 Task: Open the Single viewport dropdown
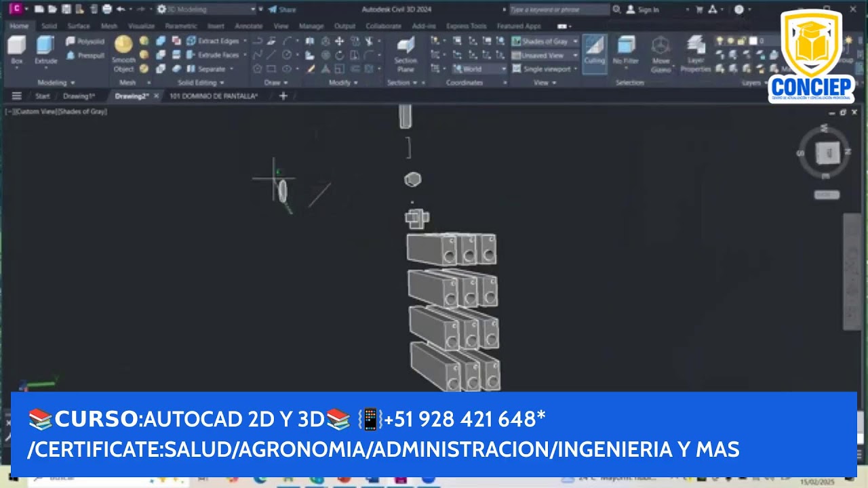[545, 68]
